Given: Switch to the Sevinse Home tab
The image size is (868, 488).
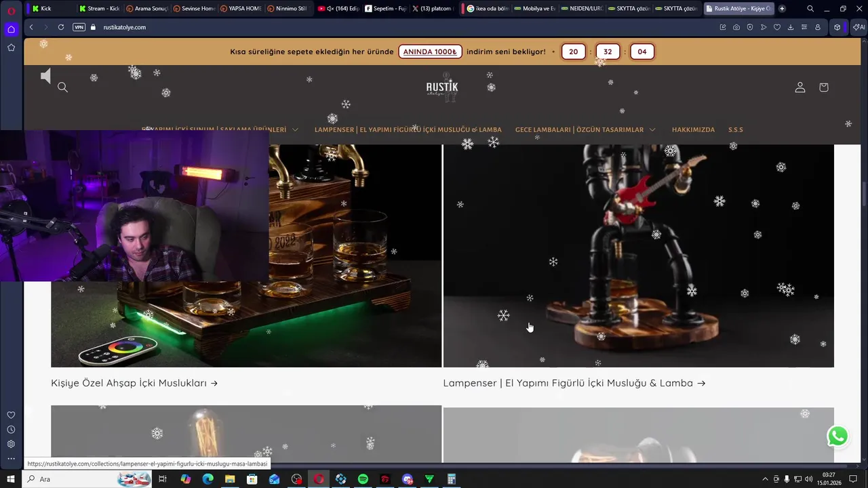Looking at the screenshot, I should coord(194,9).
